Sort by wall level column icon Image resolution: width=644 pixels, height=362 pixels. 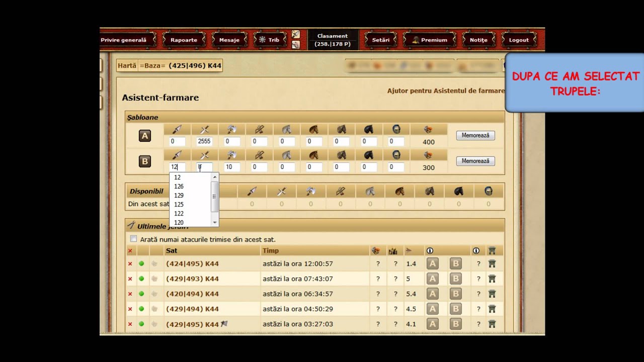tap(393, 250)
